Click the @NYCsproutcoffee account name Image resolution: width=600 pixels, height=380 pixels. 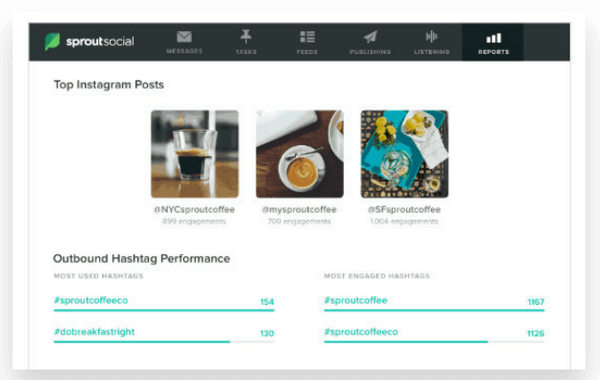[194, 210]
